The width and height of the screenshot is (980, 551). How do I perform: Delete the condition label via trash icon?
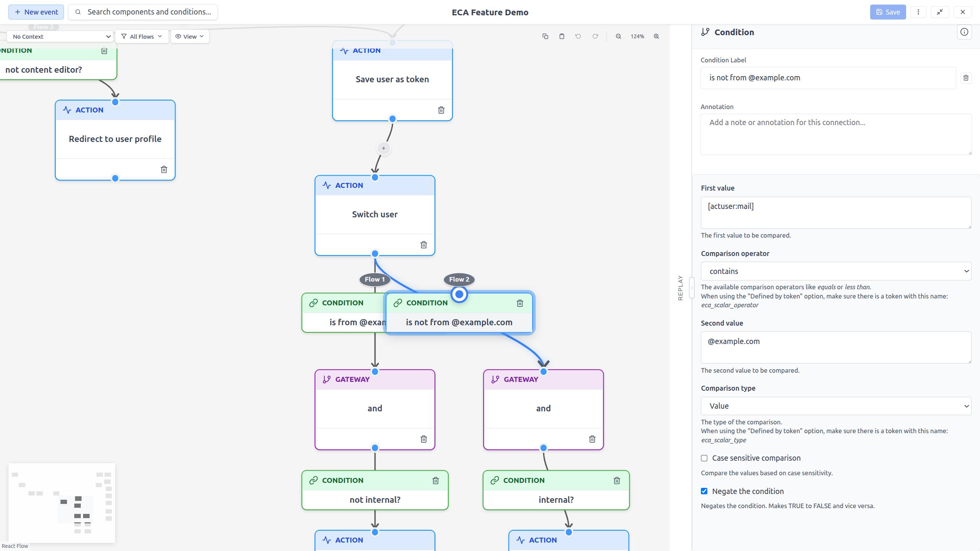[x=965, y=78]
